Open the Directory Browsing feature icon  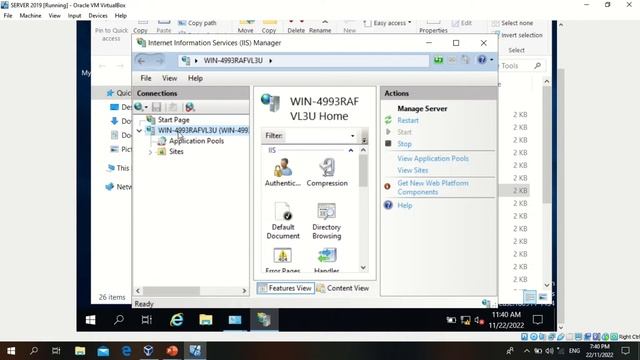327,221
